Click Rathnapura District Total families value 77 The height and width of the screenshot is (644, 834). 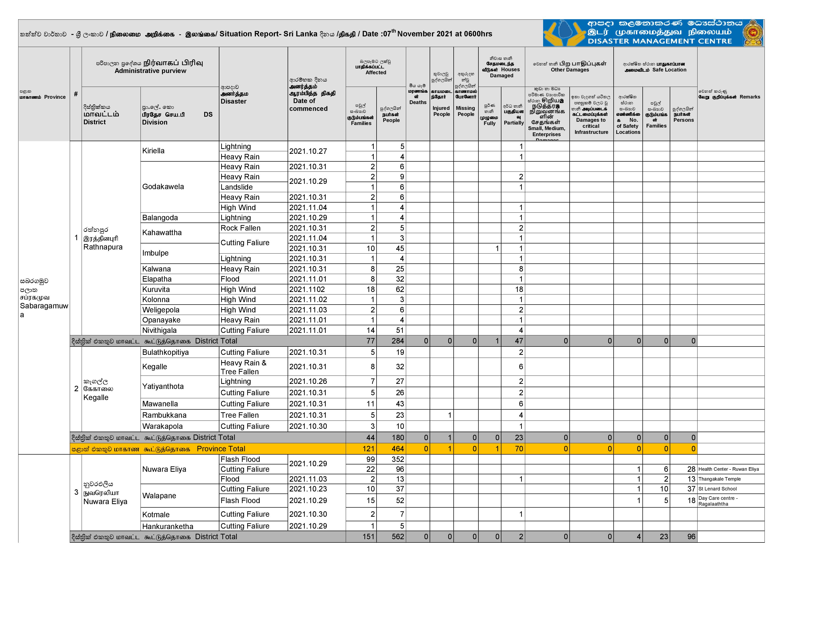click(x=361, y=341)
